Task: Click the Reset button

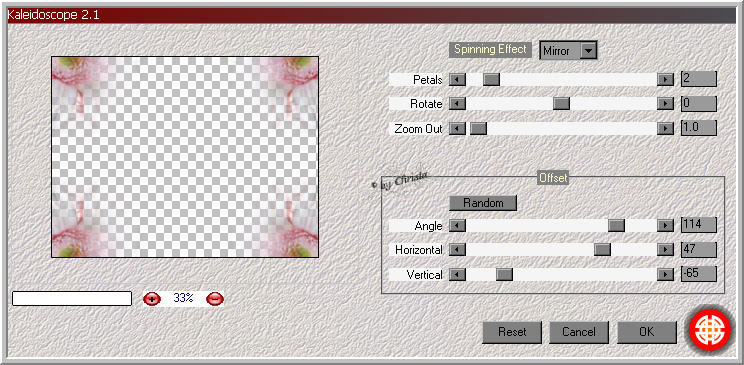Action: point(512,332)
